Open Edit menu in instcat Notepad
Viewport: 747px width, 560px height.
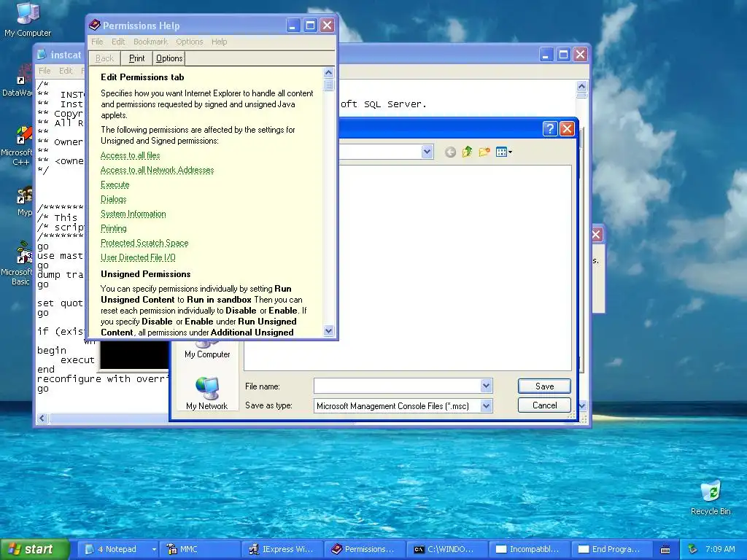pyautogui.click(x=66, y=71)
